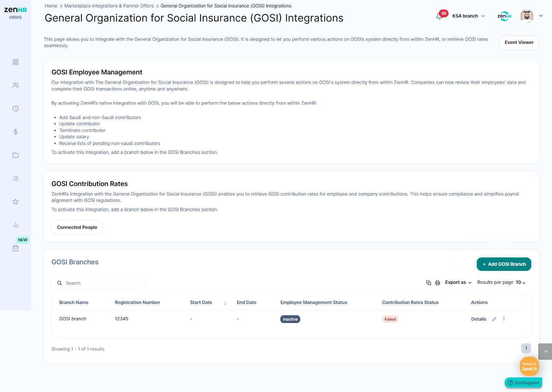
Task: Open the time clock icon in sidebar
Action: (16, 109)
